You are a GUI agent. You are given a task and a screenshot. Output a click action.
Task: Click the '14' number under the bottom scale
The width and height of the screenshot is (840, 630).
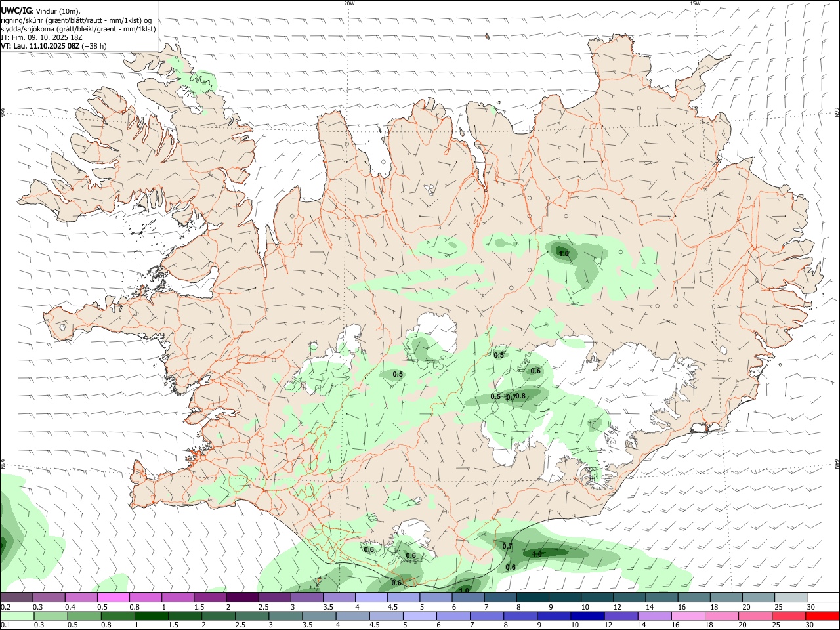point(642,625)
